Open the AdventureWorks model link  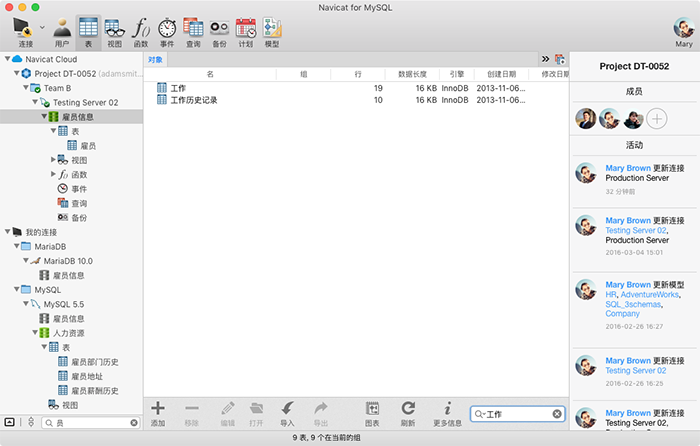pos(650,295)
